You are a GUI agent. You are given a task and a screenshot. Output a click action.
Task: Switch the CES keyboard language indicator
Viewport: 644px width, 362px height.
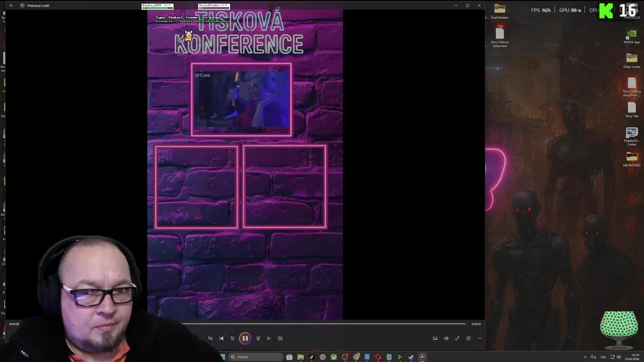(x=603, y=357)
